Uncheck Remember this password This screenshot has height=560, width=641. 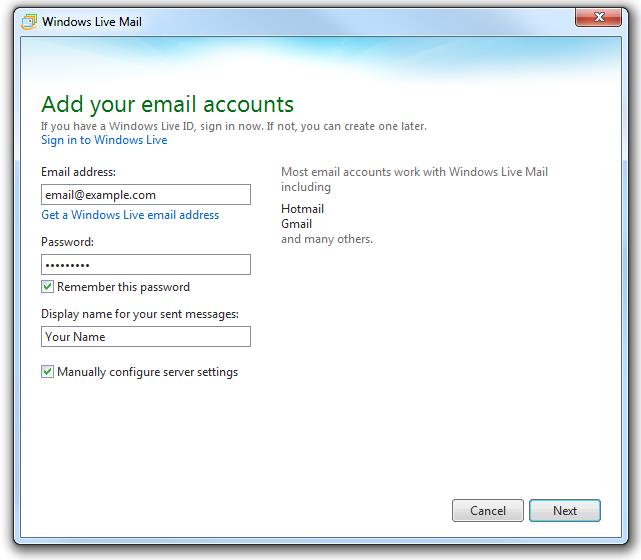click(47, 287)
